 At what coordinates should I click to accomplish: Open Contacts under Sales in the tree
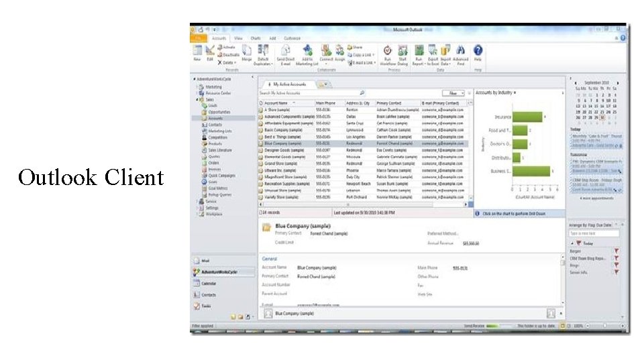pyautogui.click(x=212, y=125)
